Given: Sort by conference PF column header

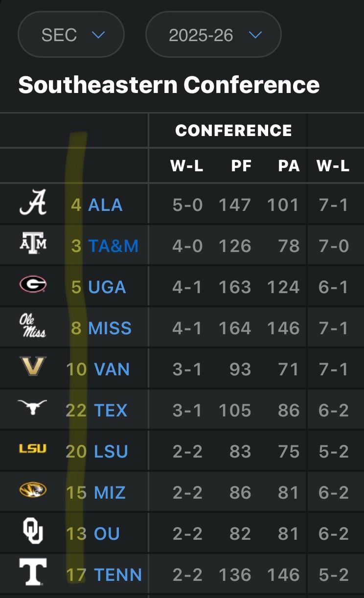Looking at the screenshot, I should 241,166.
